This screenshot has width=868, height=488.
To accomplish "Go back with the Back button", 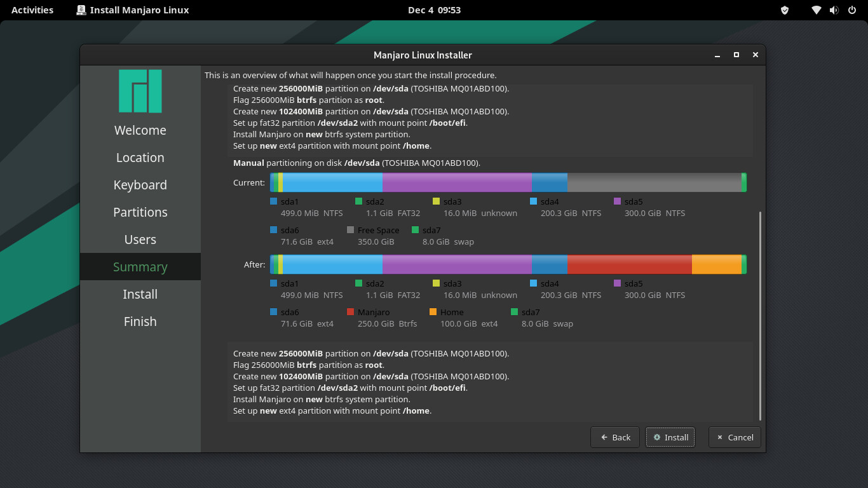I will [615, 437].
